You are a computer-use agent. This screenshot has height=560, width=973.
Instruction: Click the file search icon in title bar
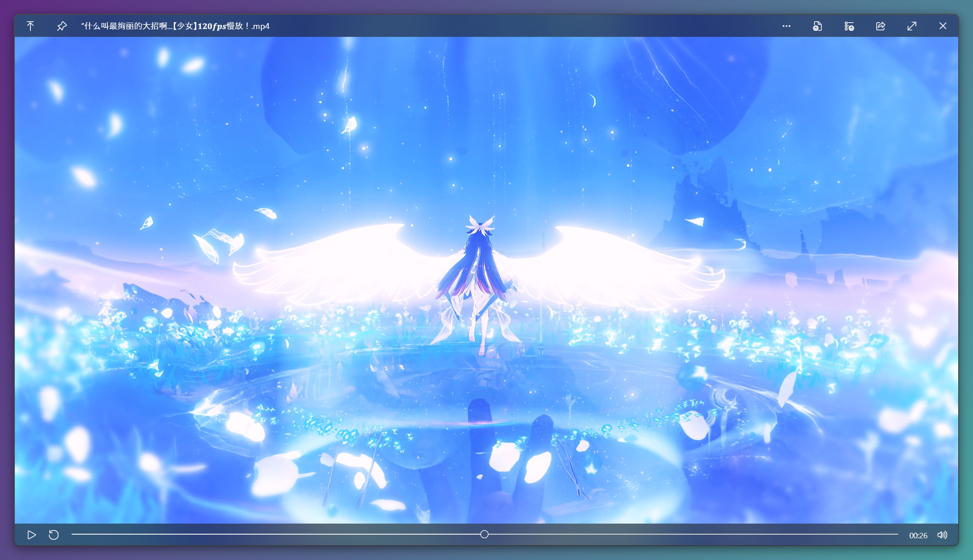point(817,26)
